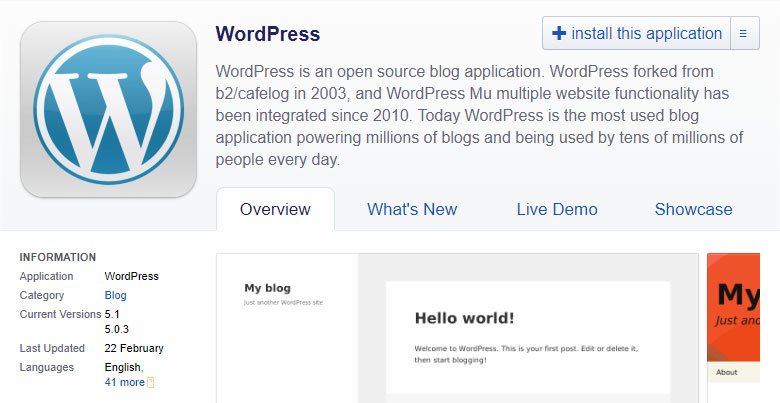
Task: Click the Current Versions label
Action: tap(60, 314)
